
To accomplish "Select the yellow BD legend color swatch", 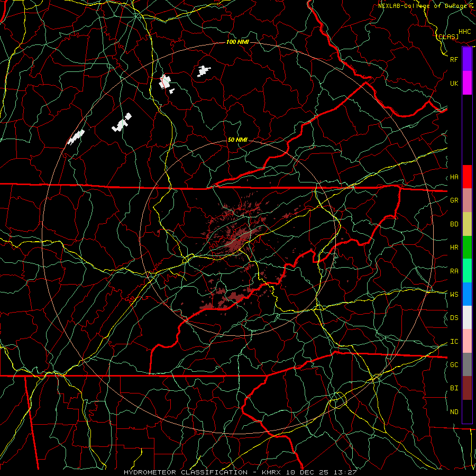I will 467,224.
